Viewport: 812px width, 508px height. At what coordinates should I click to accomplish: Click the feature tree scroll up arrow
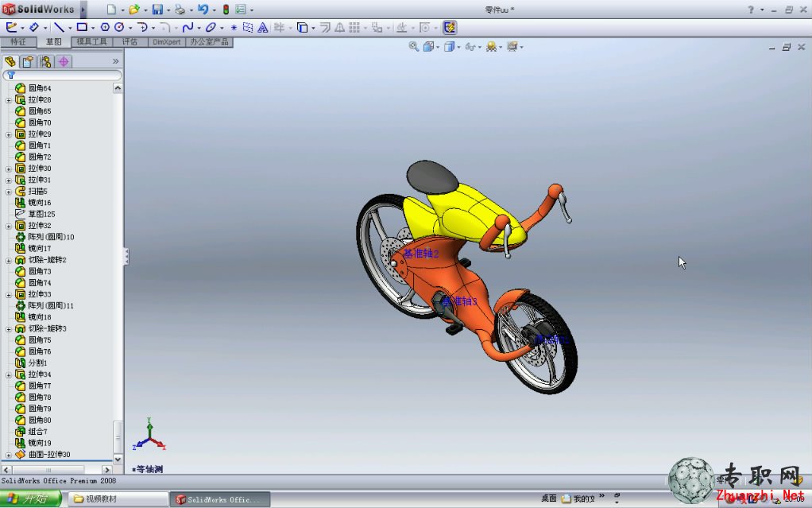(x=118, y=88)
